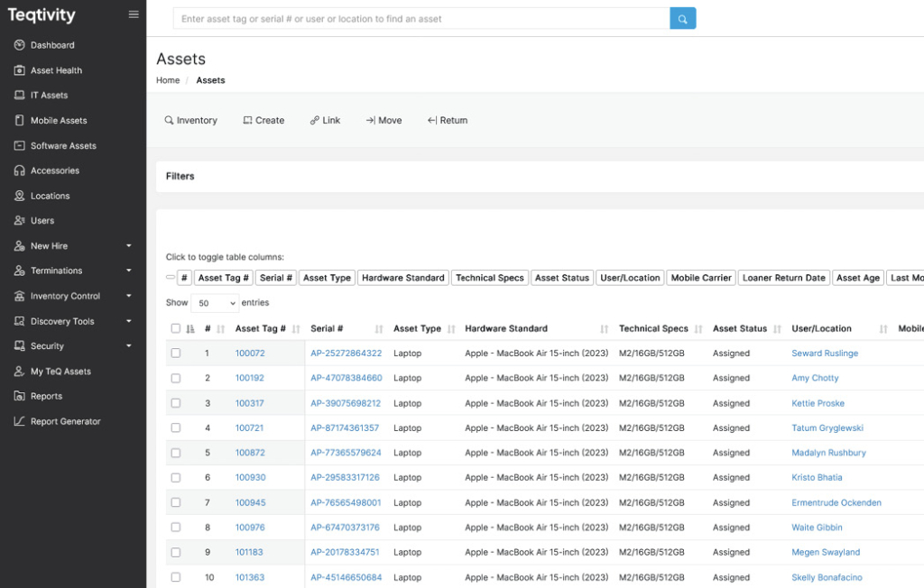Open the Accessories headphones icon

pyautogui.click(x=20, y=170)
